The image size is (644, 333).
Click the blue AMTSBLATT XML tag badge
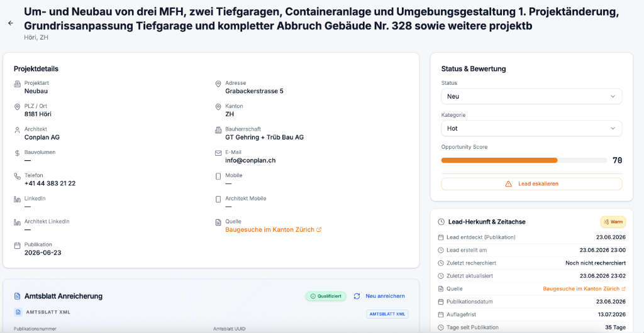point(387,314)
